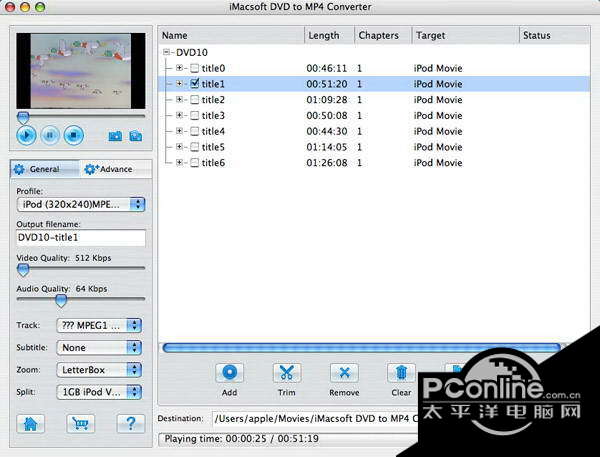Click the 00:44:30 length value
Screen dimensions: 600x457
[x=327, y=131]
